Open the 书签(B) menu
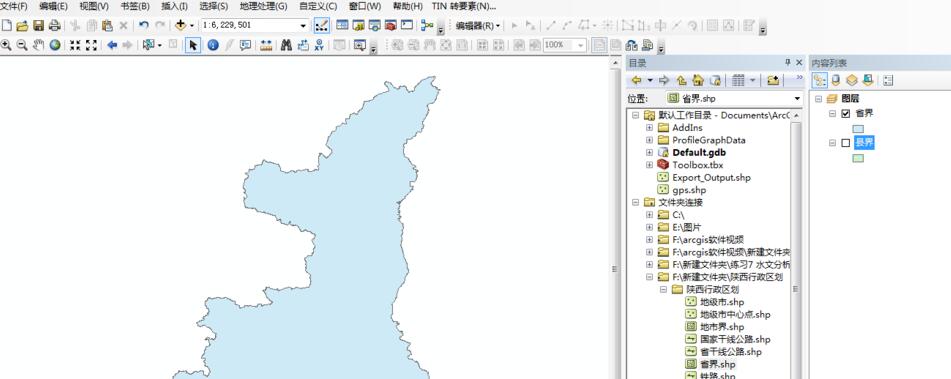This screenshot has height=379, width=951. 135,6
